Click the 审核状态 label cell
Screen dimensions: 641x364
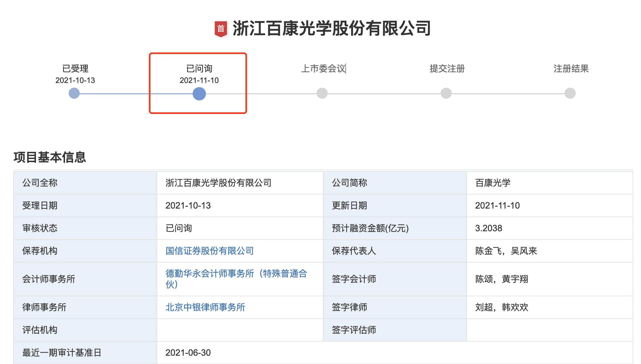pyautogui.click(x=85, y=228)
